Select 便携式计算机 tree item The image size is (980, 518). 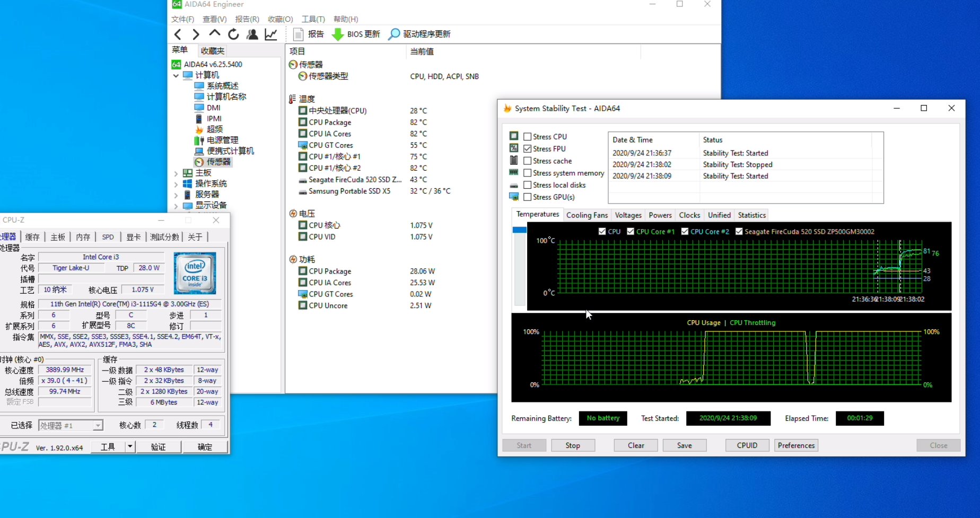coord(230,151)
